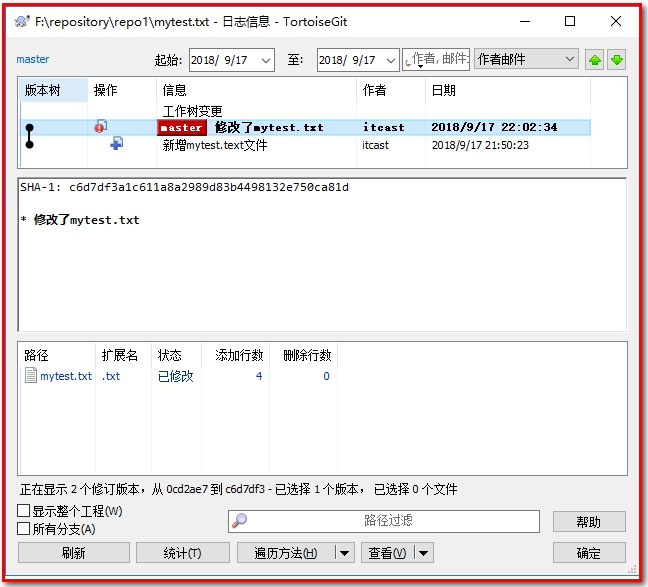Click the 版本树 column header
This screenshot has height=587, width=648.
(54, 90)
